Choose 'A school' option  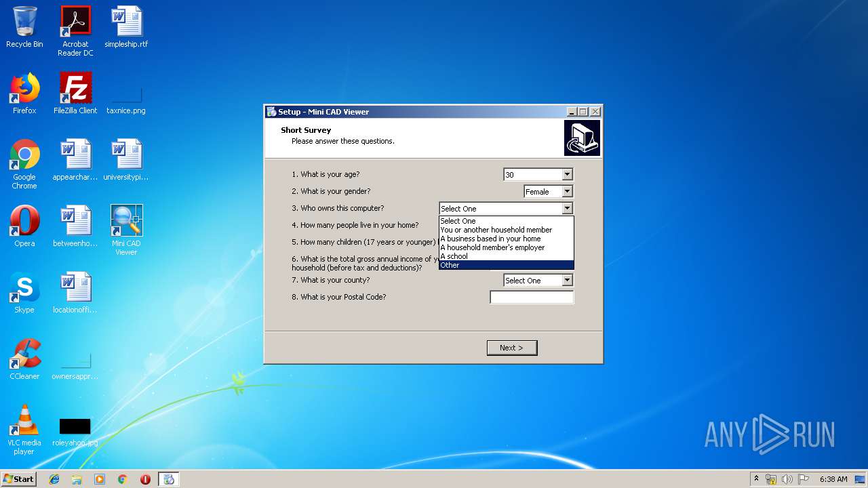pyautogui.click(x=506, y=256)
